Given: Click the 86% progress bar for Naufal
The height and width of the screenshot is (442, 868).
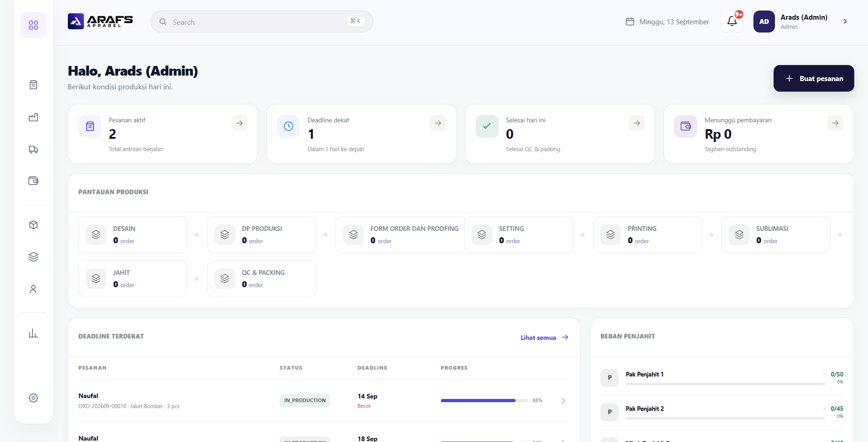Looking at the screenshot, I should [484, 401].
